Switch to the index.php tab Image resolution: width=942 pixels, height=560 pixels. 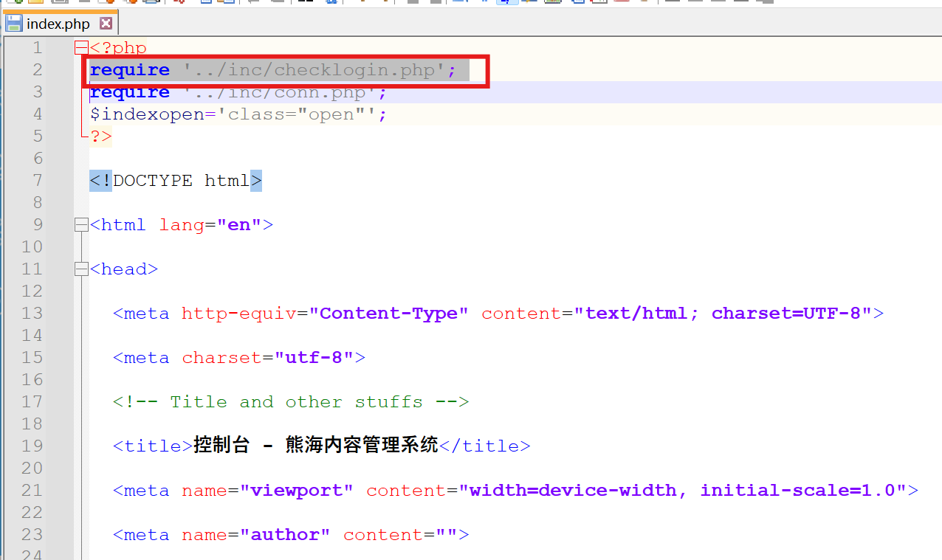click(59, 24)
